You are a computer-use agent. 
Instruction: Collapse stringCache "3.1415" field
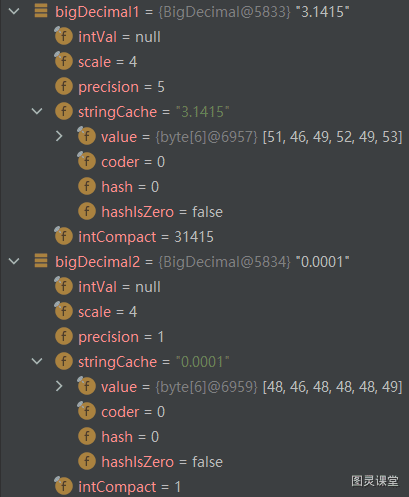click(37, 111)
